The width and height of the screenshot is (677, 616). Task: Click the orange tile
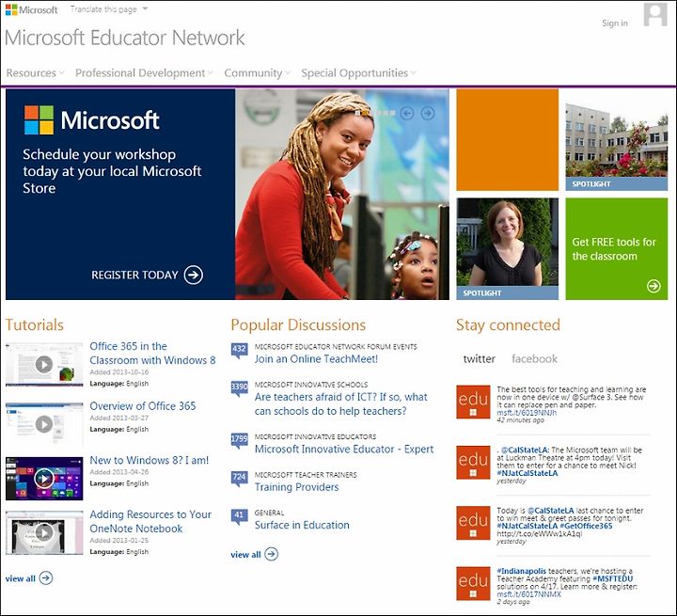coord(508,140)
